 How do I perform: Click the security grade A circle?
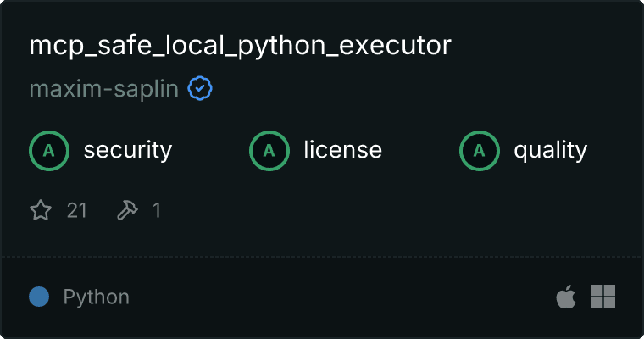tap(49, 150)
